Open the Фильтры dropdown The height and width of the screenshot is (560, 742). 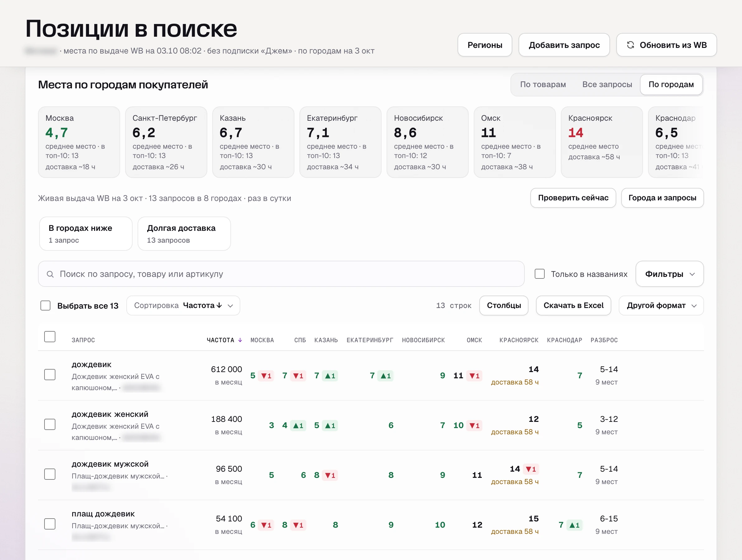669,274
